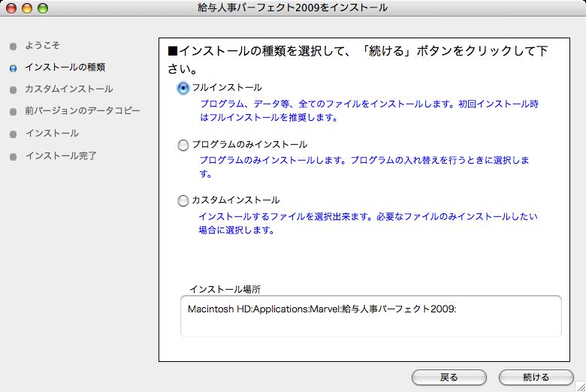Select the カスタムインストール radio button

[x=183, y=201]
